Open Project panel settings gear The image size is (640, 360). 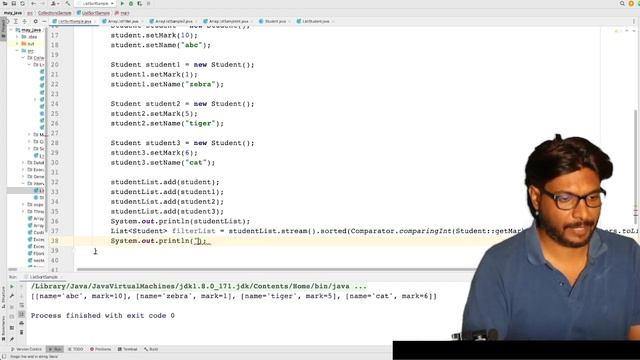[x=36, y=21]
